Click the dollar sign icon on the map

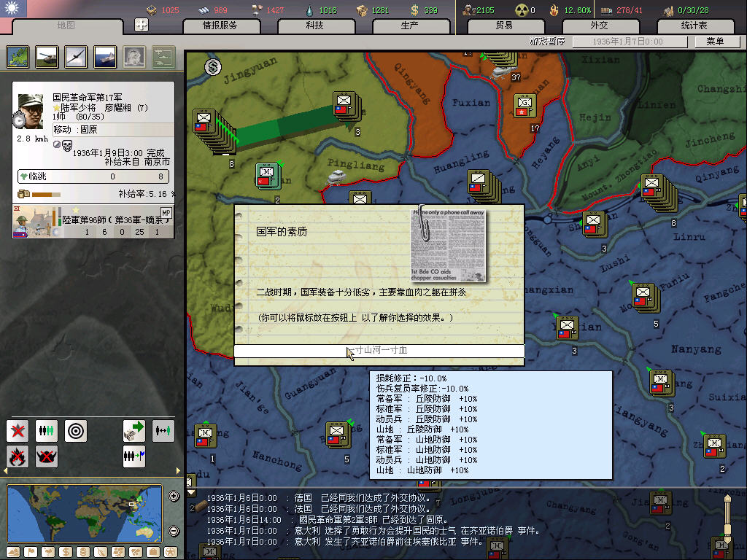[212, 68]
